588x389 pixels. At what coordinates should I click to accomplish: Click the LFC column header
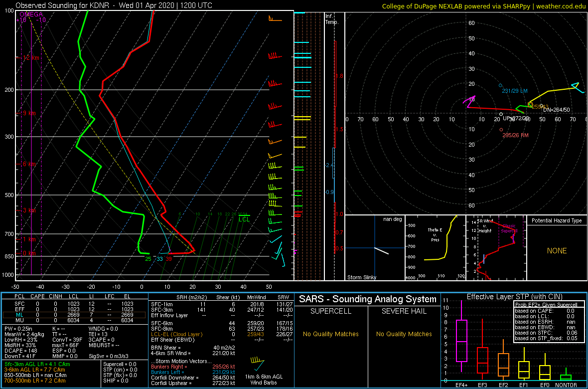click(x=111, y=297)
